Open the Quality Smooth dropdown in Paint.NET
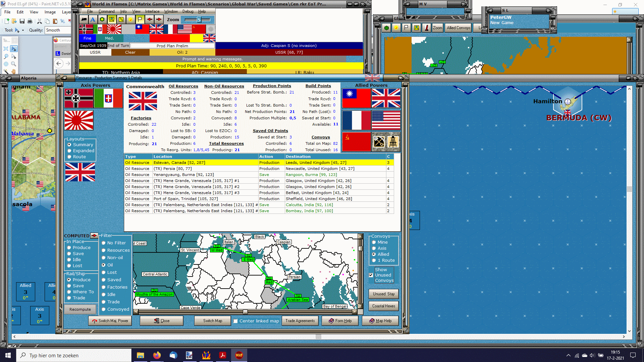The image size is (644, 362). click(58, 30)
